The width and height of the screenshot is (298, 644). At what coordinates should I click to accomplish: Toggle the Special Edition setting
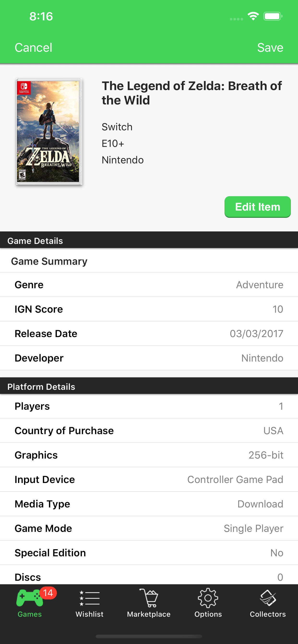276,553
